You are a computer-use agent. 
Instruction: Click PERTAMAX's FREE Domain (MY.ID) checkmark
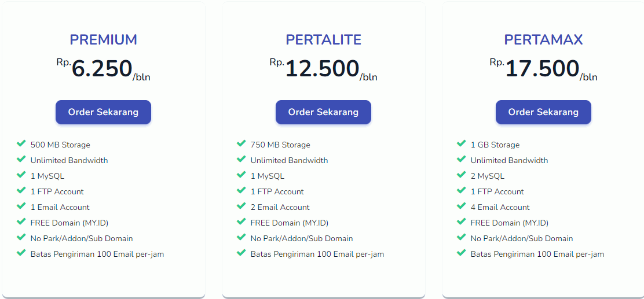click(x=462, y=222)
